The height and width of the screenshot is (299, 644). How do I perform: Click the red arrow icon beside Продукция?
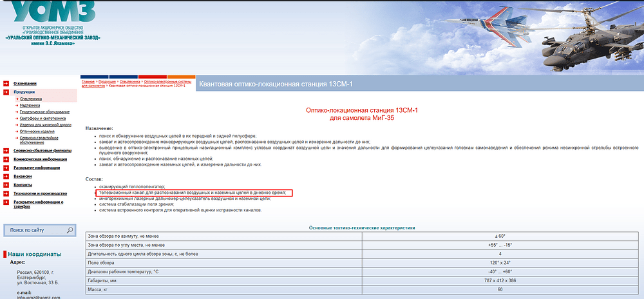click(x=6, y=92)
